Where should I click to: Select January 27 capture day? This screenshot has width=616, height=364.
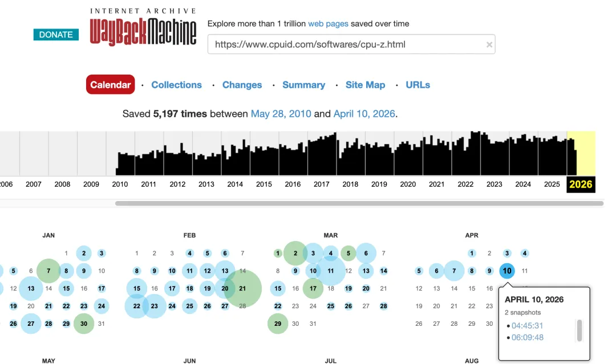pyautogui.click(x=31, y=324)
